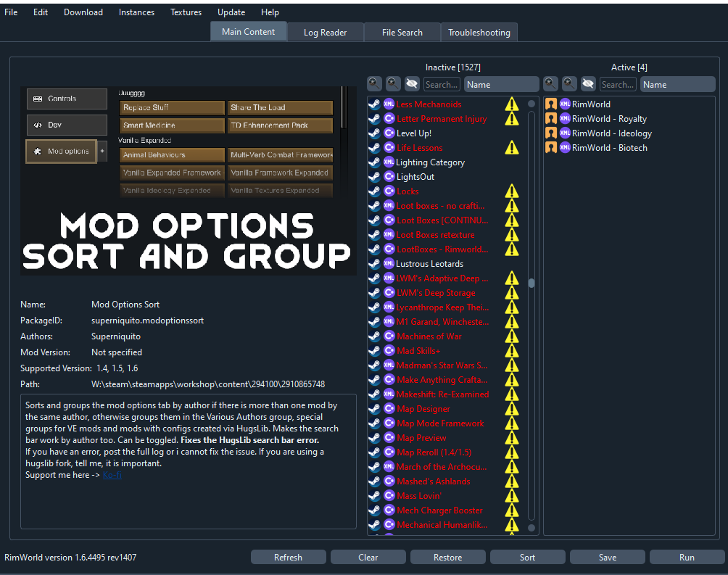The width and height of the screenshot is (728, 575).
Task: Click the C# icon next to Level Up!
Action: click(x=389, y=133)
